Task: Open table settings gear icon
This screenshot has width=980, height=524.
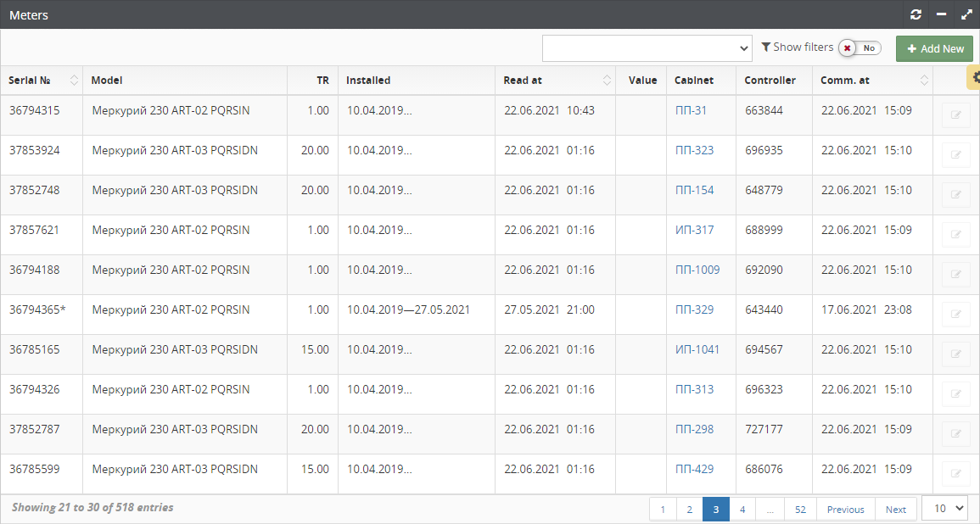Action: pos(975,77)
